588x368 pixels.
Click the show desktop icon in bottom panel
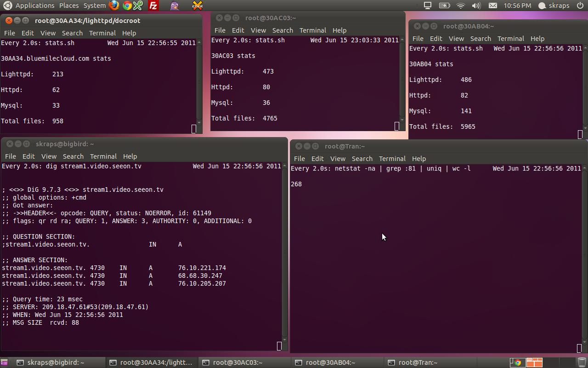pyautogui.click(x=4, y=362)
